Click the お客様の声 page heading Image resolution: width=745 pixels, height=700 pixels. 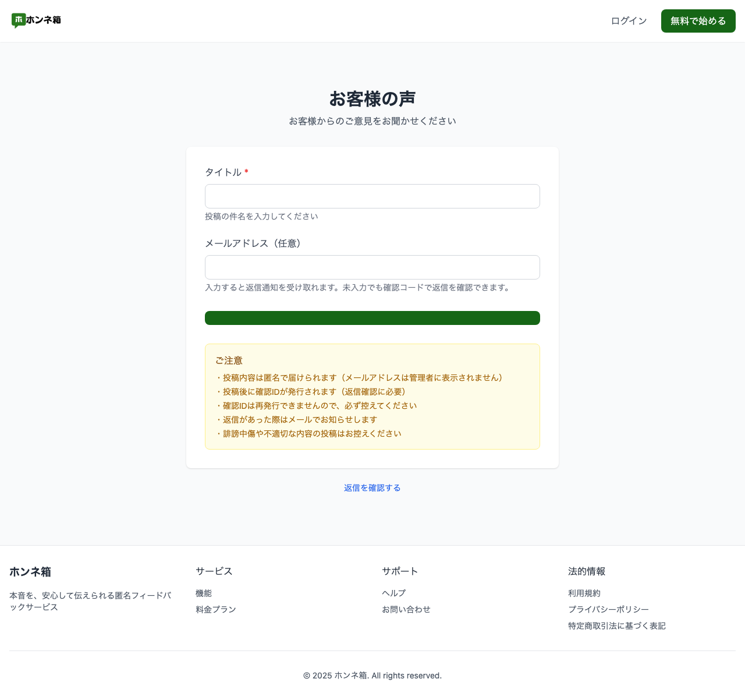click(x=372, y=99)
